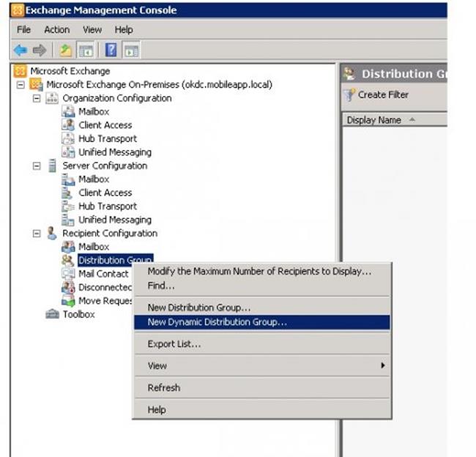476x457 pixels.
Task: Select Help from the context menu
Action: coord(262,409)
